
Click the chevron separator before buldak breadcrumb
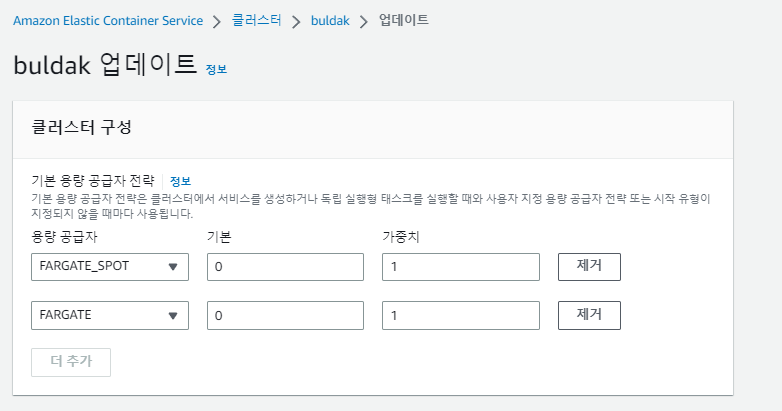(x=295, y=21)
